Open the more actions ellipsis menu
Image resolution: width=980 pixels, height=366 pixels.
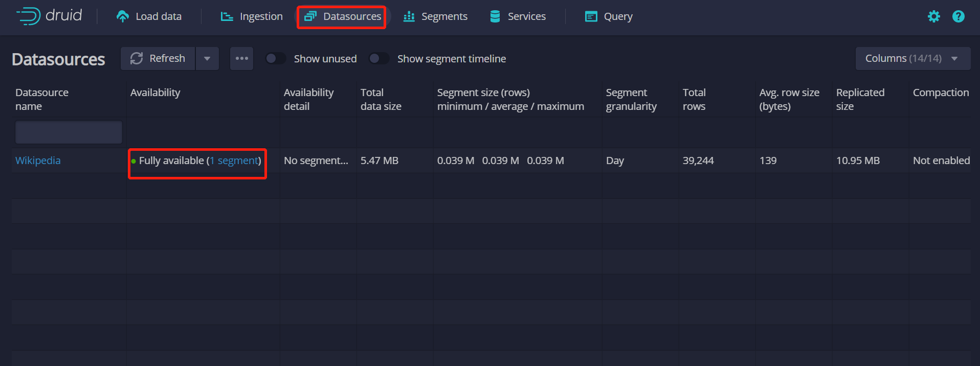click(241, 58)
